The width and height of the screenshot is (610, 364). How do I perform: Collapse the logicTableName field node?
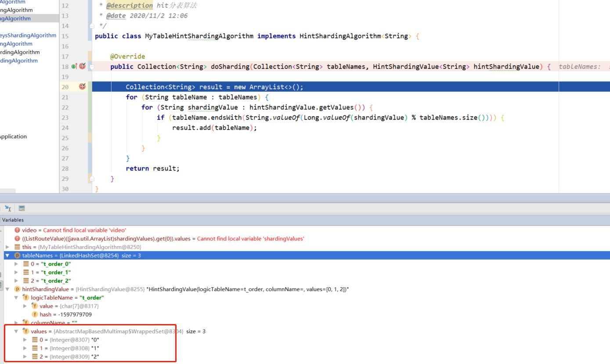coord(16,298)
